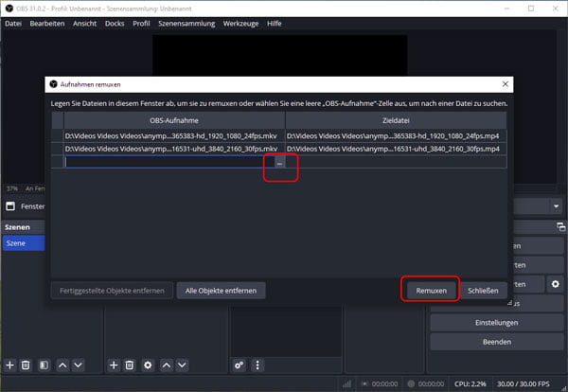Close the Aufnahmen remuxen dialog
Viewport: 568px width, 392px height.
tap(506, 84)
